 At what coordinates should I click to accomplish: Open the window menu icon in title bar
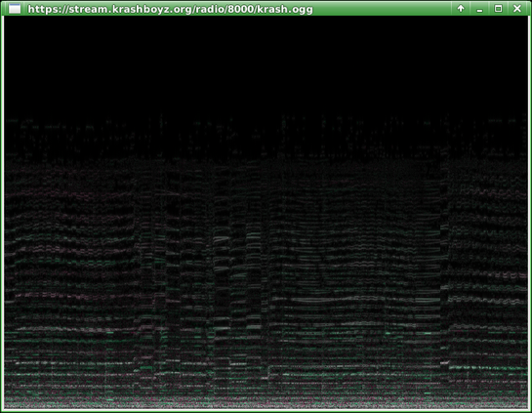point(15,9)
